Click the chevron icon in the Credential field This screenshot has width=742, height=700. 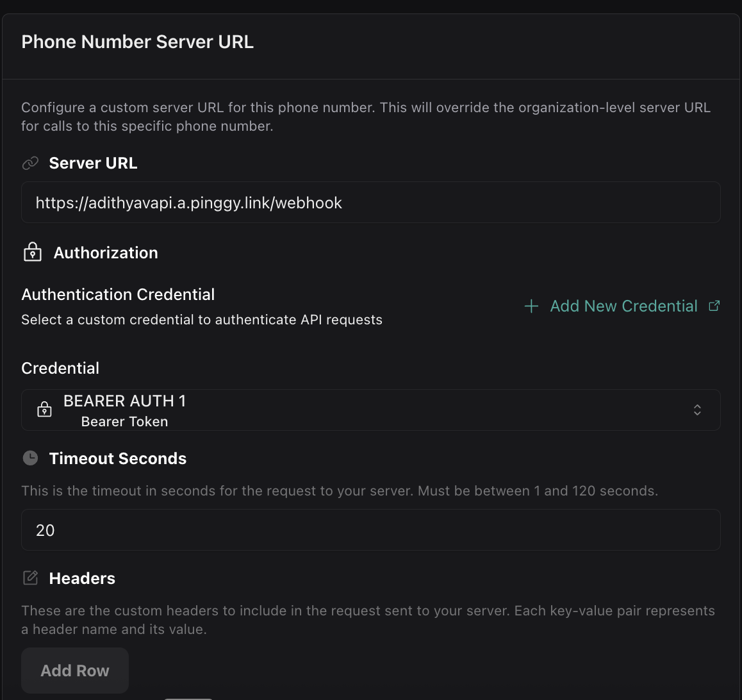pos(697,410)
